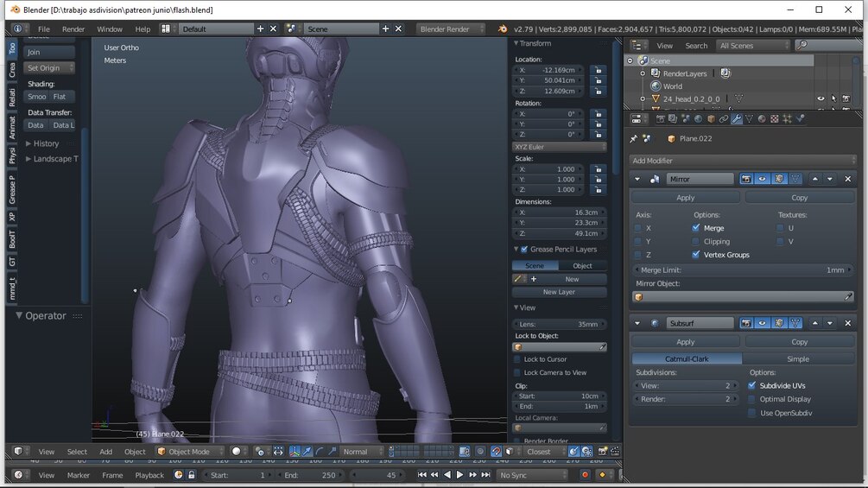Open the Render menu
868x488 pixels.
click(73, 29)
